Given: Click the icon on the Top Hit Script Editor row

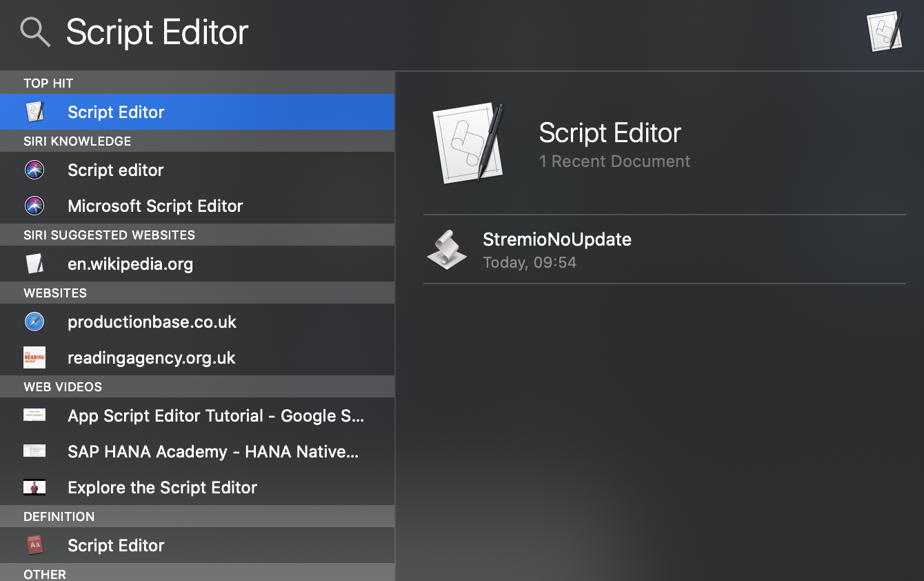Looking at the screenshot, I should (x=34, y=112).
